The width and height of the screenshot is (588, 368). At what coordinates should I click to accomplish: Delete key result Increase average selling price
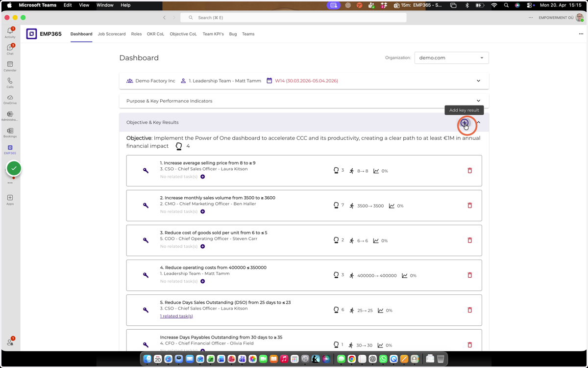(469, 171)
